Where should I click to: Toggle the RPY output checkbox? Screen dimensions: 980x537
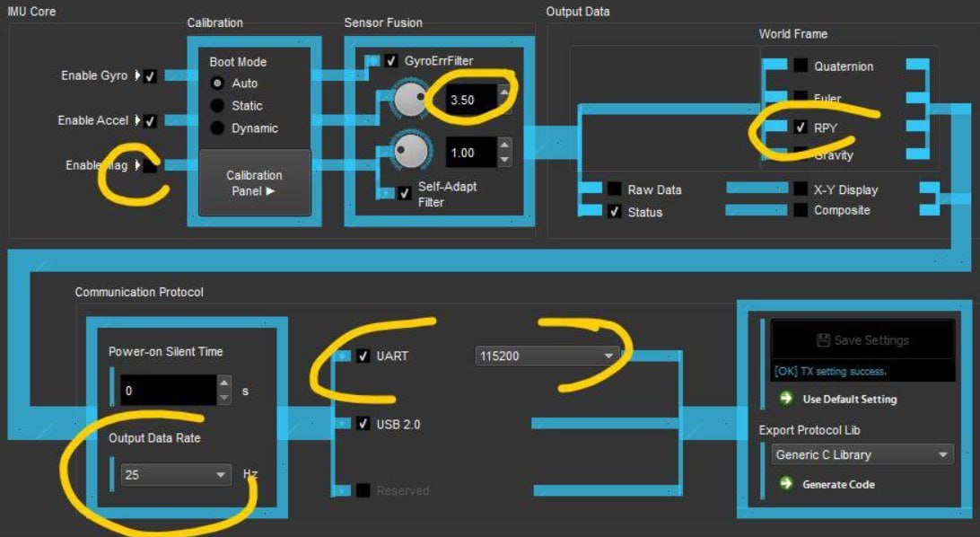(801, 128)
